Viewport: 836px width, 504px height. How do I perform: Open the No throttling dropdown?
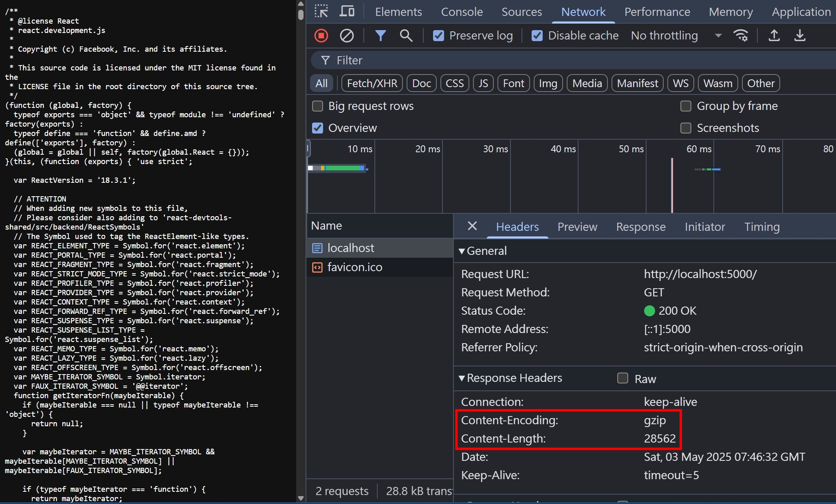pos(676,36)
